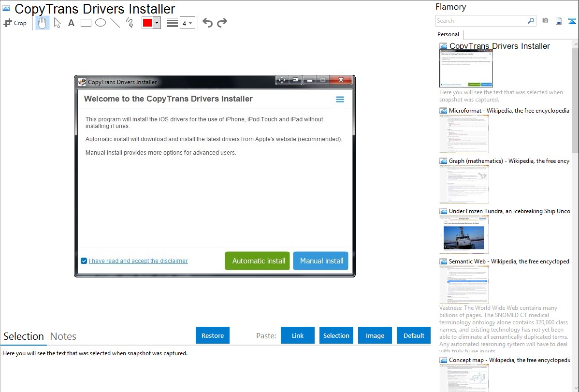Click 'Welcome to the CopyTrans Drivers Installer' heading
The width and height of the screenshot is (579, 392).
pos(168,99)
